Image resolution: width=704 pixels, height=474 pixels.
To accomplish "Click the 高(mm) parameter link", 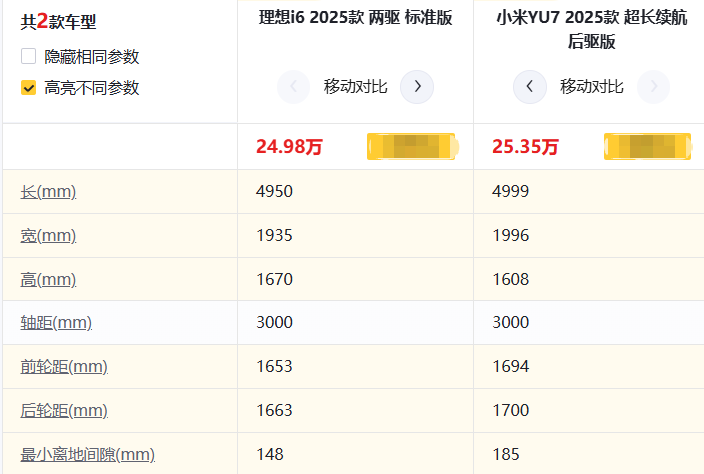I will (x=48, y=279).
